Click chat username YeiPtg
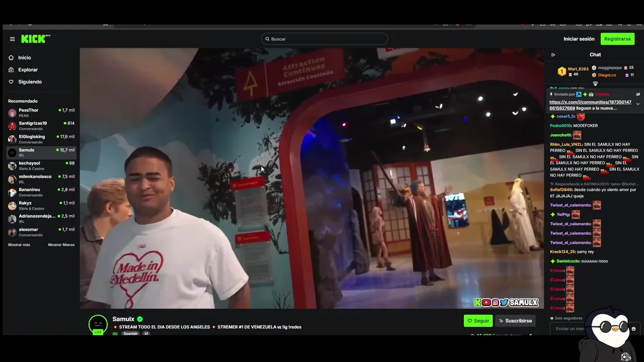The height and width of the screenshot is (362, 644). coord(563,215)
